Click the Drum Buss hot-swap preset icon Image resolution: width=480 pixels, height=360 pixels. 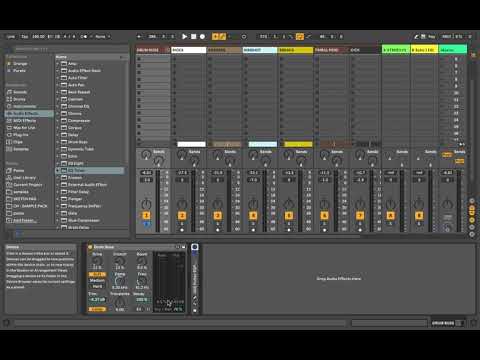tap(178, 247)
